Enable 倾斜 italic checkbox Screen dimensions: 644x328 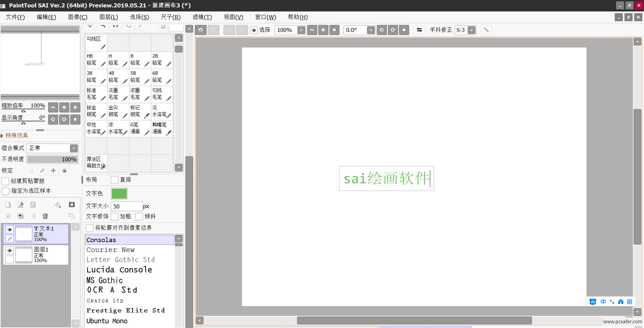(139, 216)
